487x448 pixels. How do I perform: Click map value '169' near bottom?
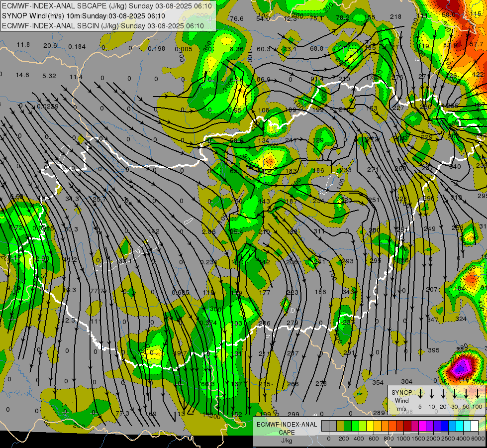coord(151,414)
